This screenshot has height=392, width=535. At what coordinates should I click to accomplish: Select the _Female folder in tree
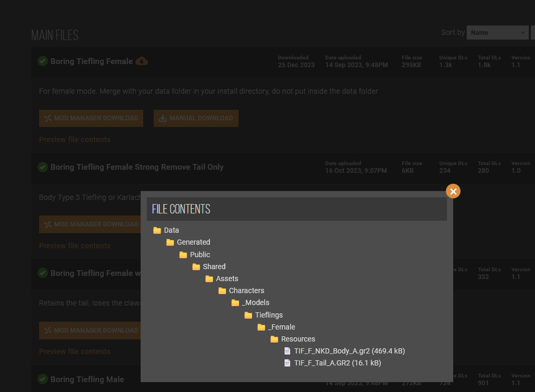[x=281, y=327]
